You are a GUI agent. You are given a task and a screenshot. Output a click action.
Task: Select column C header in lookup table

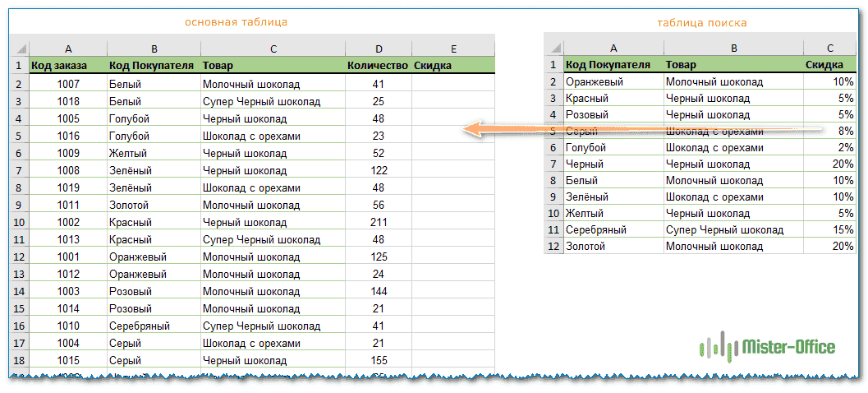point(830,48)
